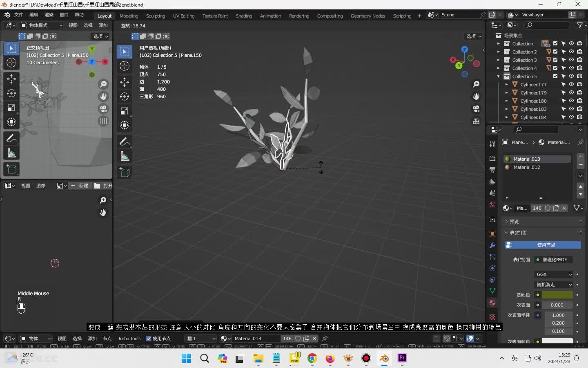Add a material slot with plus button
588x368 pixels.
581,157
